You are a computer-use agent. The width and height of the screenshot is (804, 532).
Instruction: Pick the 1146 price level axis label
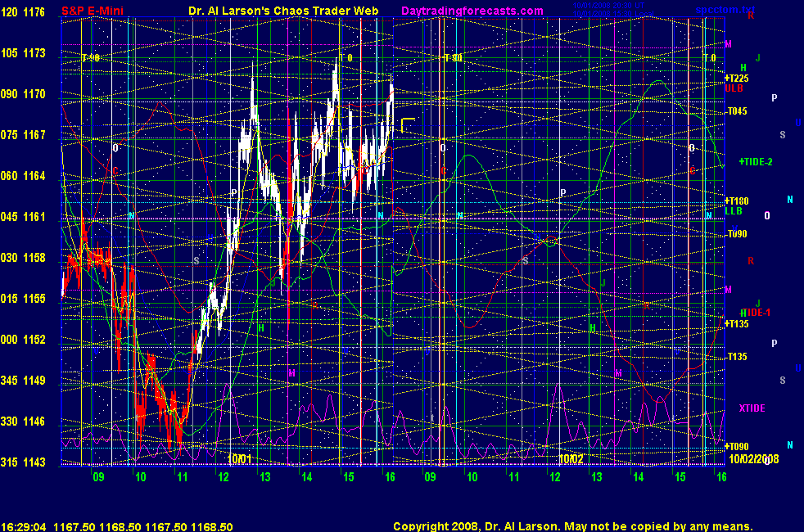(34, 422)
